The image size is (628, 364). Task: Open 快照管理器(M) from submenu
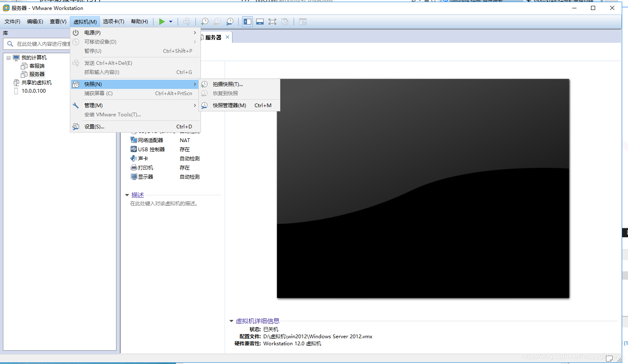240,106
